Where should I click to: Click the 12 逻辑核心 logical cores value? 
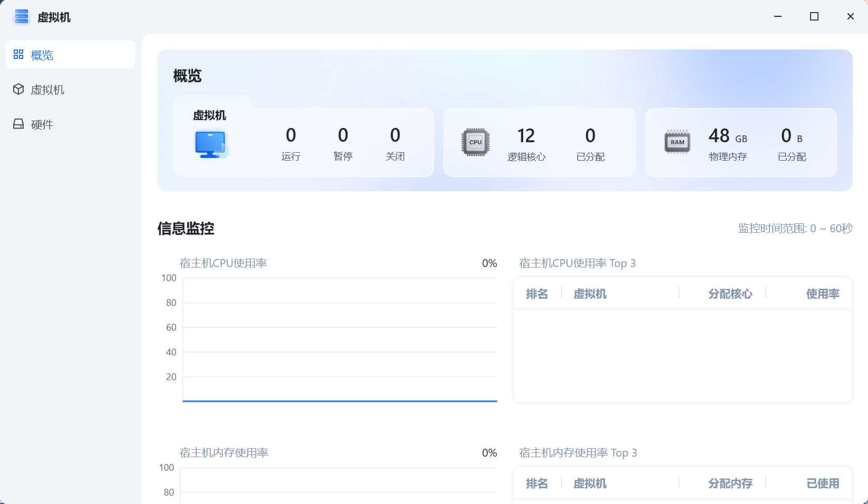(x=526, y=136)
